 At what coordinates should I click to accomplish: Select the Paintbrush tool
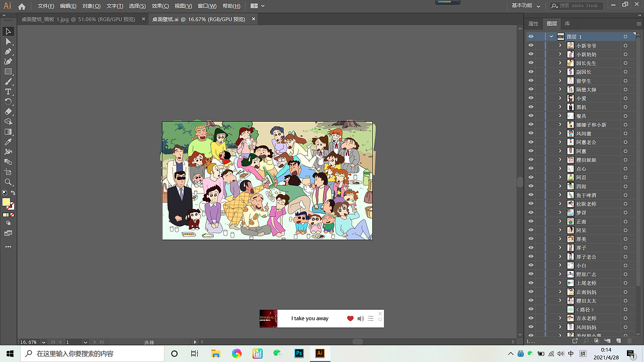tap(8, 81)
